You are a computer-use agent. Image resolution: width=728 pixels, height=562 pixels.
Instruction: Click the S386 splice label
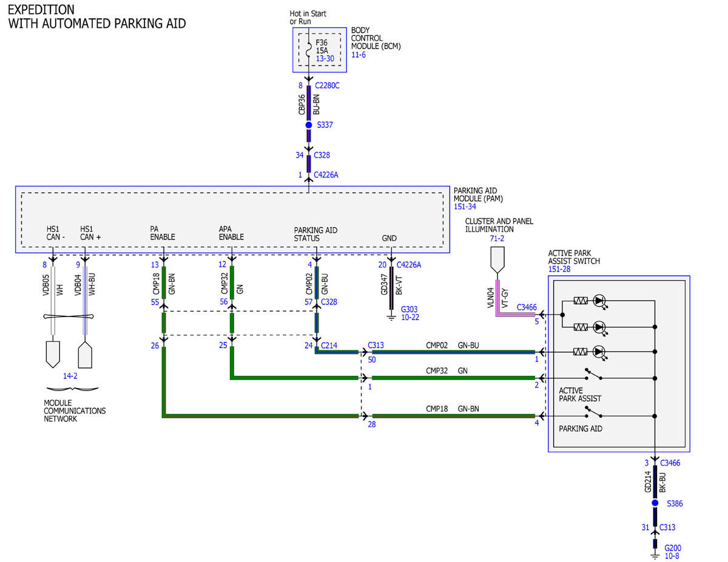675,503
